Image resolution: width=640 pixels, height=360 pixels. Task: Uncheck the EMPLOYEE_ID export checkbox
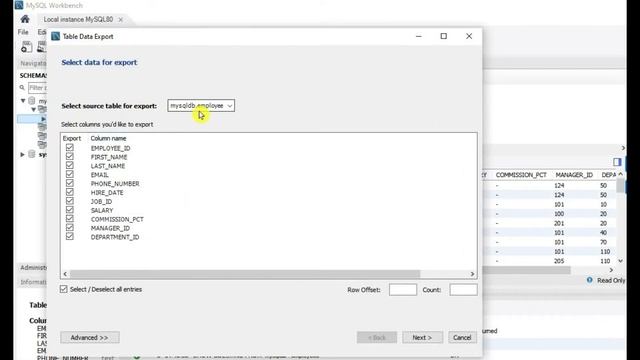click(x=70, y=148)
